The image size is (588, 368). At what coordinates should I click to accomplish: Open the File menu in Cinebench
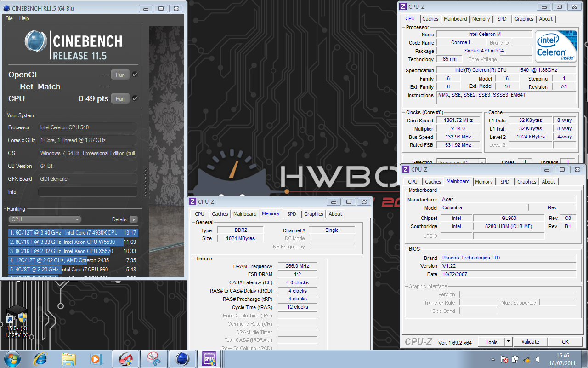coord(9,18)
